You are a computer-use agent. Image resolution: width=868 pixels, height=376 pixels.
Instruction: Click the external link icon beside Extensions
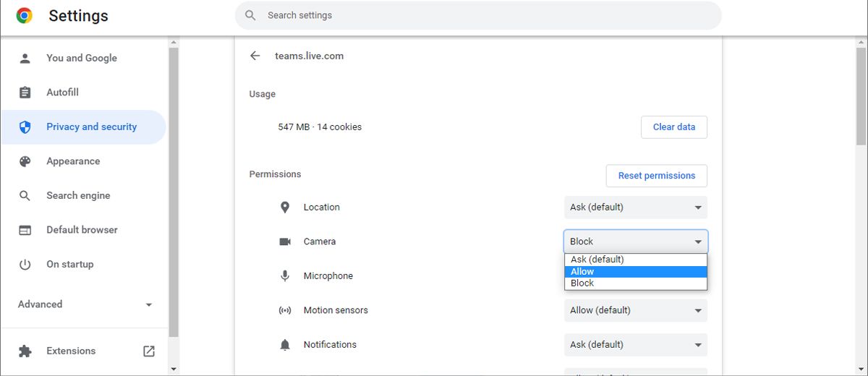point(149,351)
